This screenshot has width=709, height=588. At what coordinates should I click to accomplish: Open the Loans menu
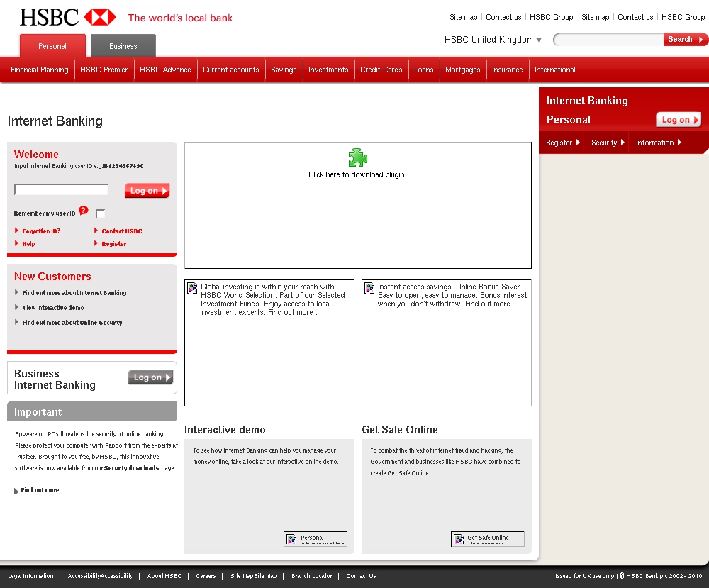pos(424,70)
